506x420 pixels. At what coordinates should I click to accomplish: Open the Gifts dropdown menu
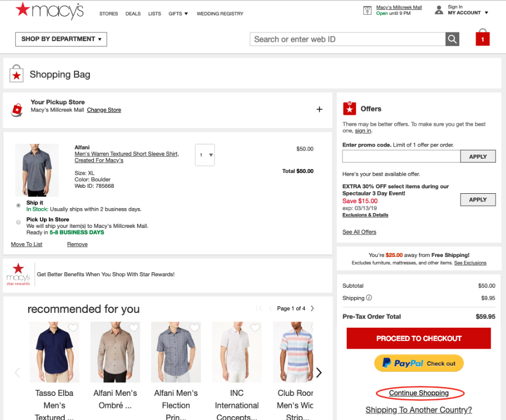point(178,14)
